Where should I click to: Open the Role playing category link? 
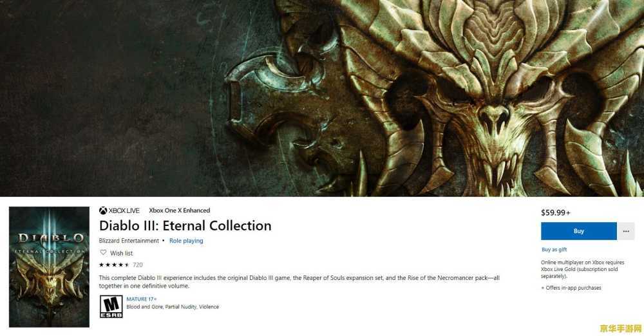click(186, 241)
